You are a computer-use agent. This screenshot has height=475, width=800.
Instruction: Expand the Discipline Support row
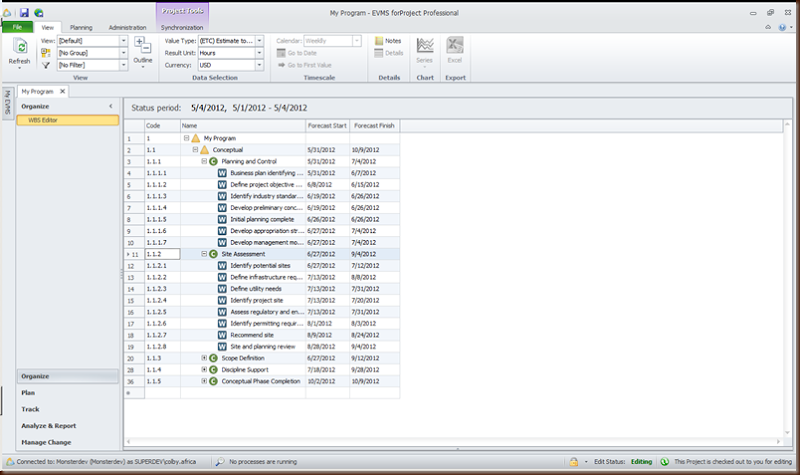(x=204, y=370)
